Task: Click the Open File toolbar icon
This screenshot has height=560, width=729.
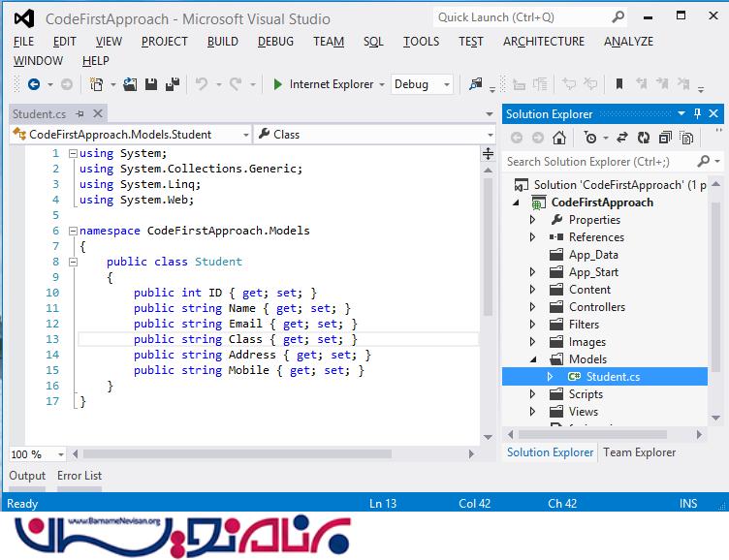Action: [129, 84]
